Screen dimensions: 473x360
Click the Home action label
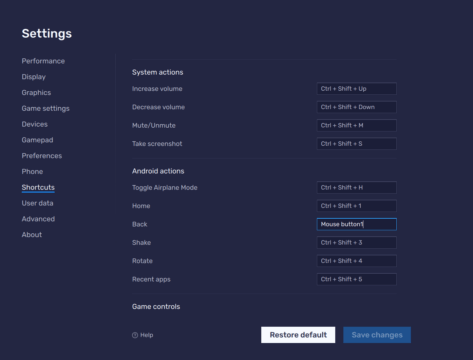tap(141, 206)
